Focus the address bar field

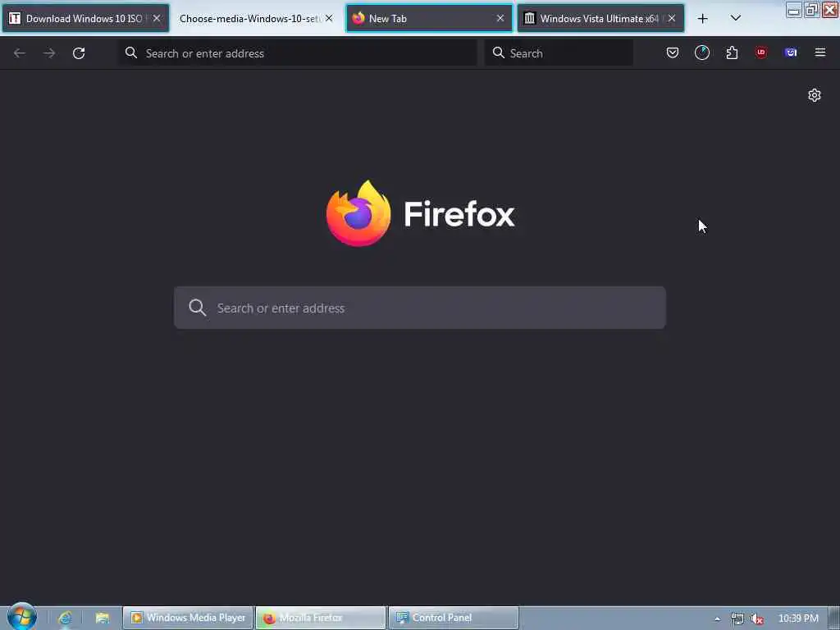pos(297,53)
